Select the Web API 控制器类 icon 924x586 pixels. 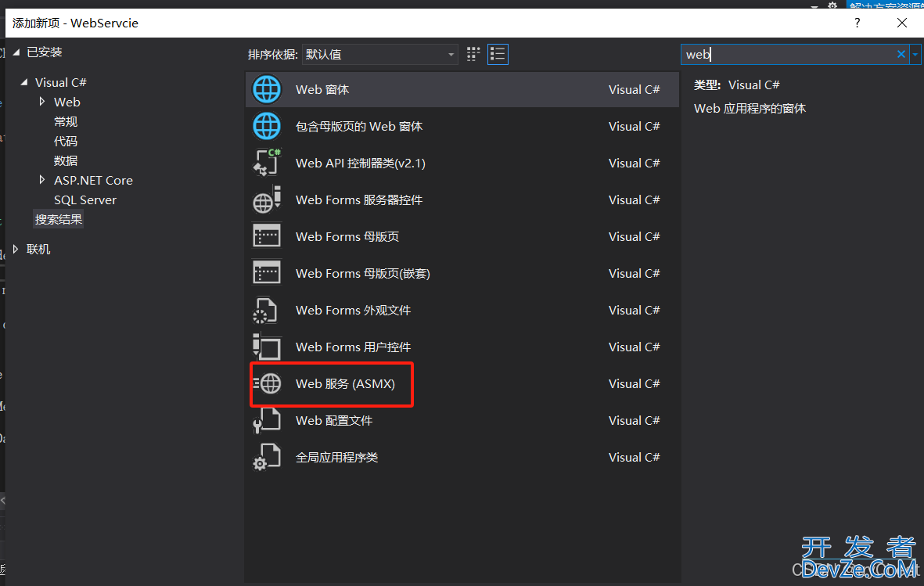267,163
